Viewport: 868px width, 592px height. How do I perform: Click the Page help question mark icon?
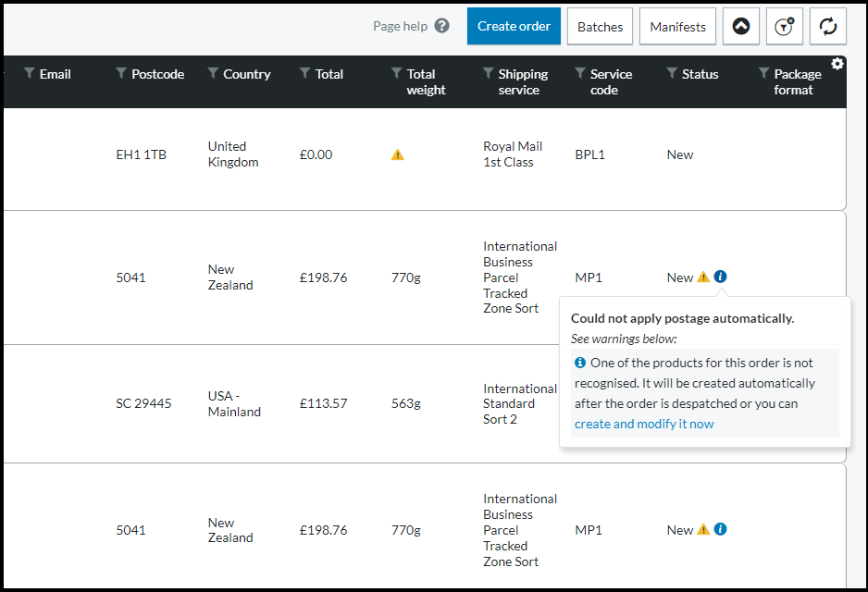441,26
